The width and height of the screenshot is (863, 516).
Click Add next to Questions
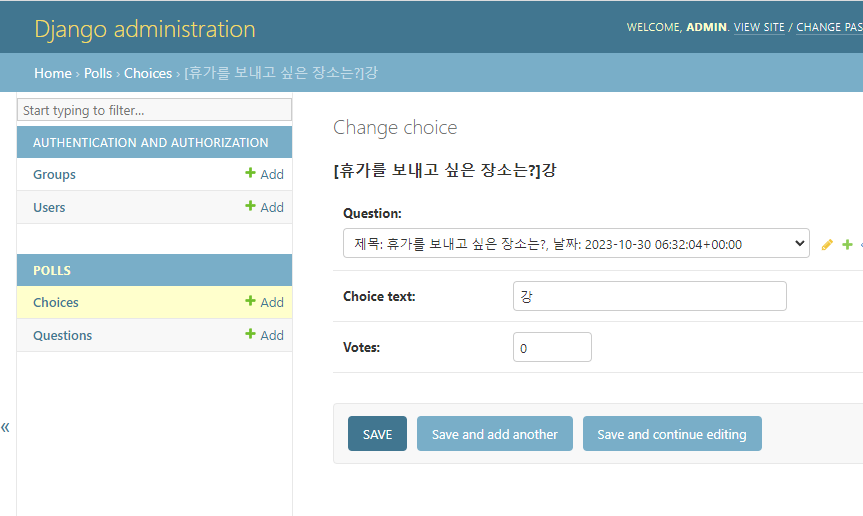[264, 335]
